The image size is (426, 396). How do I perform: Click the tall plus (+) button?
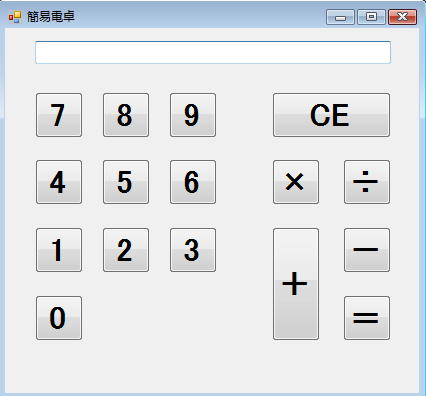click(x=296, y=284)
